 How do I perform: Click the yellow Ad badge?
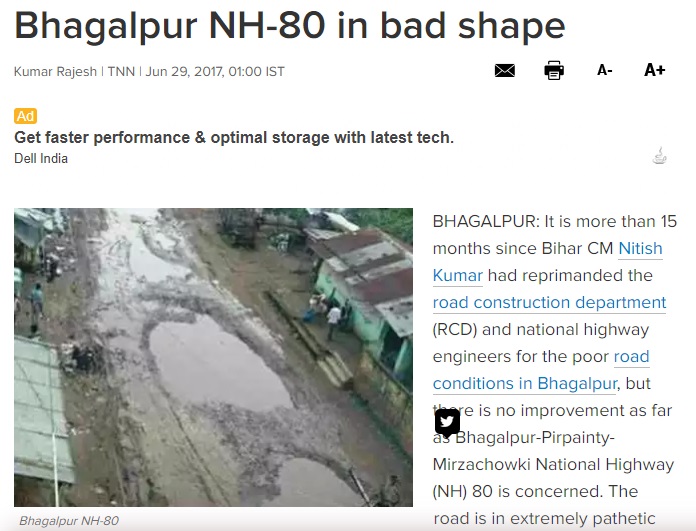click(25, 116)
